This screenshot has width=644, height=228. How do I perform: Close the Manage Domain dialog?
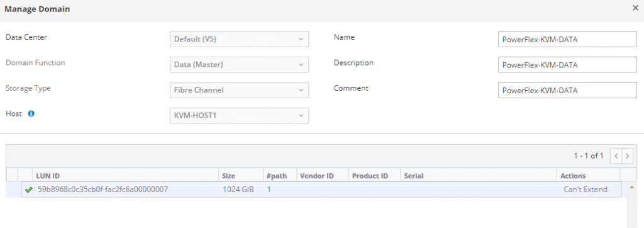point(635,8)
